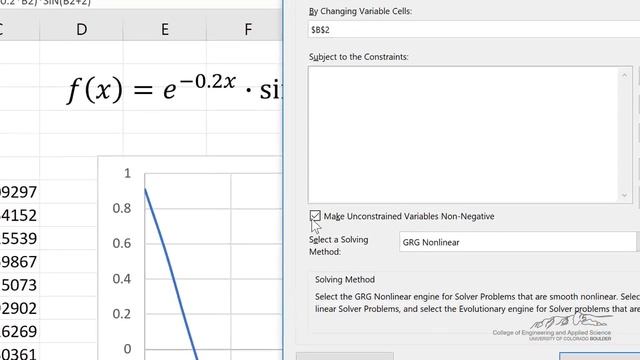Click the chart axis label 0.6
The height and width of the screenshot is (360, 640).
[122, 243]
